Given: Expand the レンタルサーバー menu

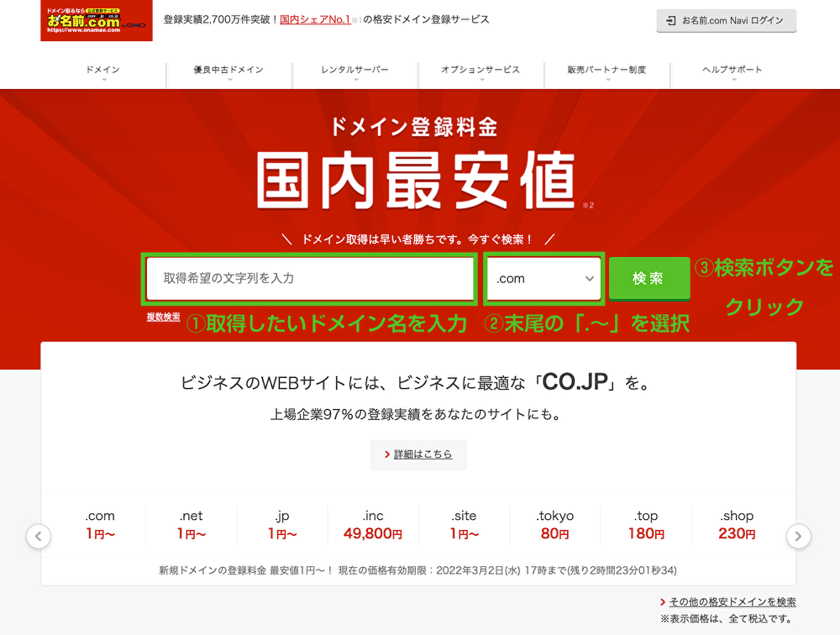Looking at the screenshot, I should (354, 71).
